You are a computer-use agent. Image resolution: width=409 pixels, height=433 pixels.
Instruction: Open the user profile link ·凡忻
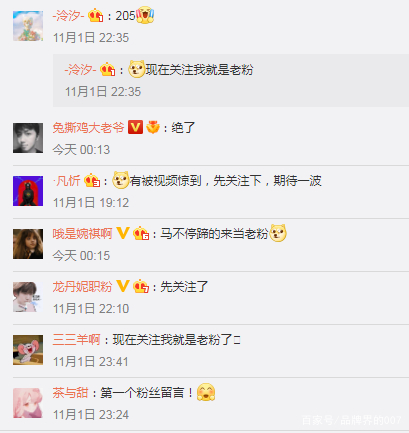[67, 181]
